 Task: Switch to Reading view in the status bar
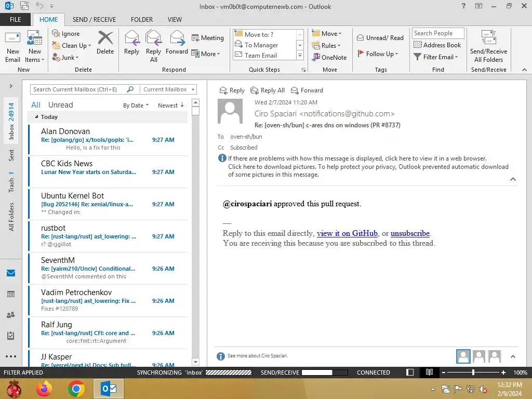[429, 372]
